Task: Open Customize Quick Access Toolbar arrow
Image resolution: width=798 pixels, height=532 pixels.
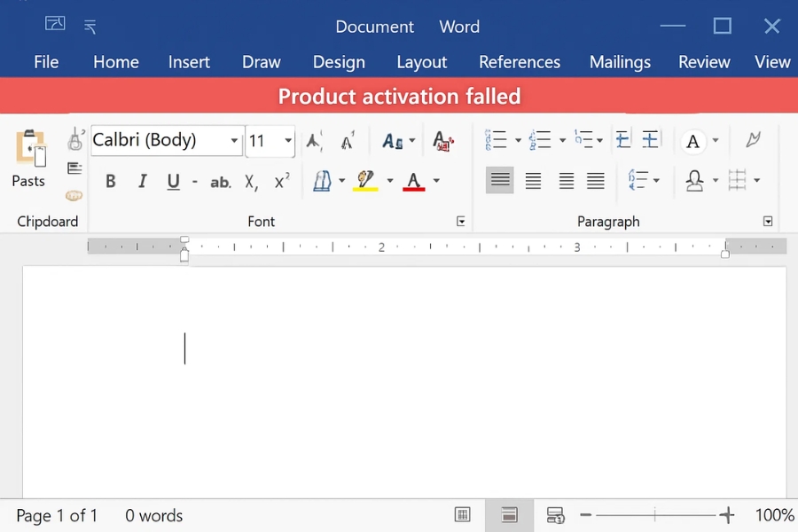Action: click(x=90, y=27)
